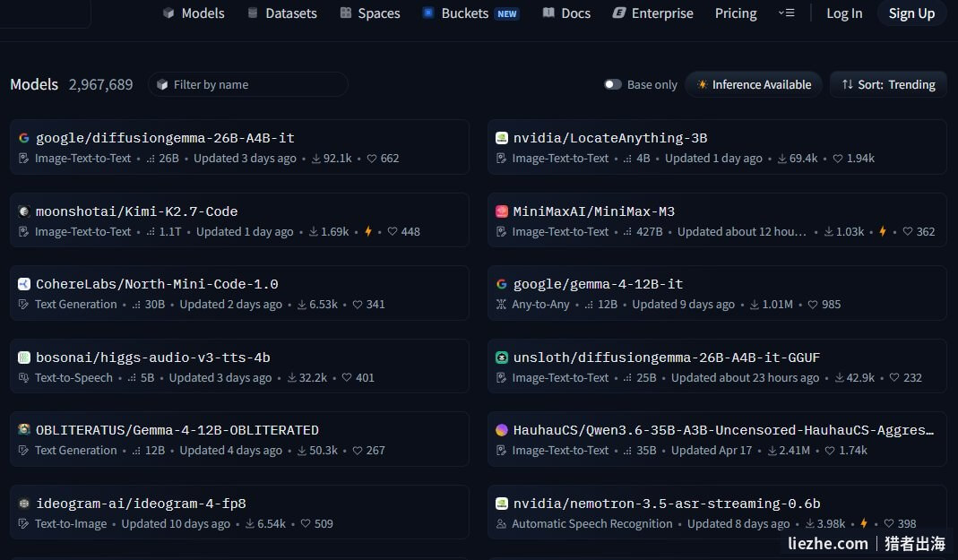Click the Any-to-Any task icon
The height and width of the screenshot is (560, 958).
(501, 304)
